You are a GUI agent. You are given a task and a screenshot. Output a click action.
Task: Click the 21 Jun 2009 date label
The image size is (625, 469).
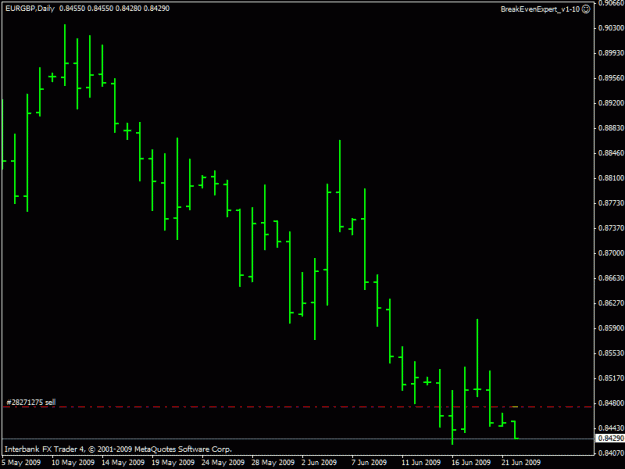pos(521,462)
